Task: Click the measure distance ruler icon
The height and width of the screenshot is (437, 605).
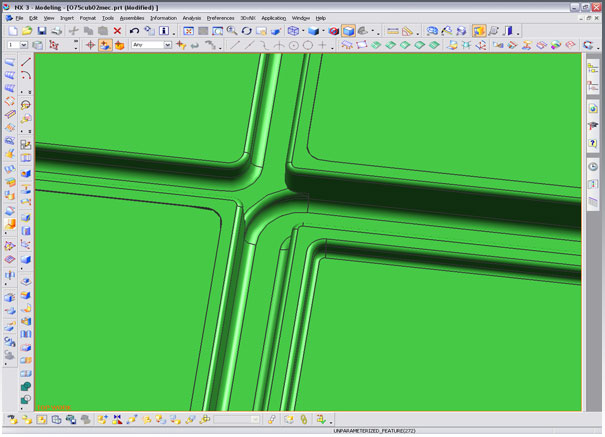Action: [x=393, y=31]
